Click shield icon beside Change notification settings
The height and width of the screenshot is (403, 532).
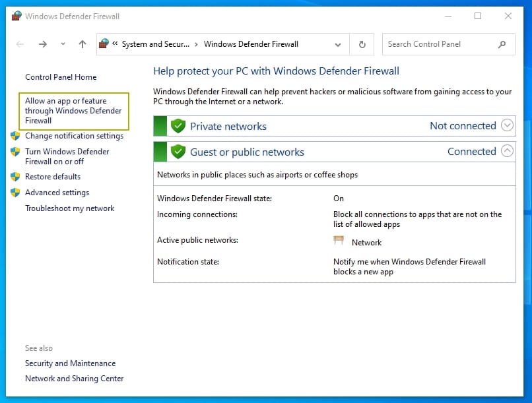click(15, 136)
